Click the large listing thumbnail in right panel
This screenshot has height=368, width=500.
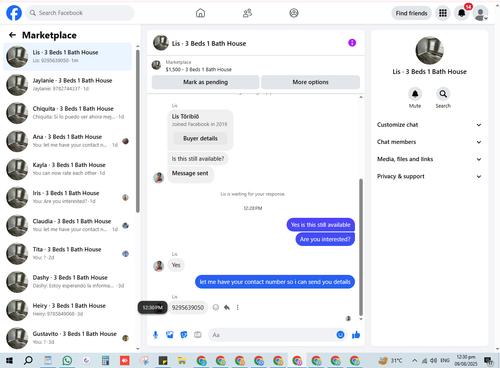pos(429,50)
